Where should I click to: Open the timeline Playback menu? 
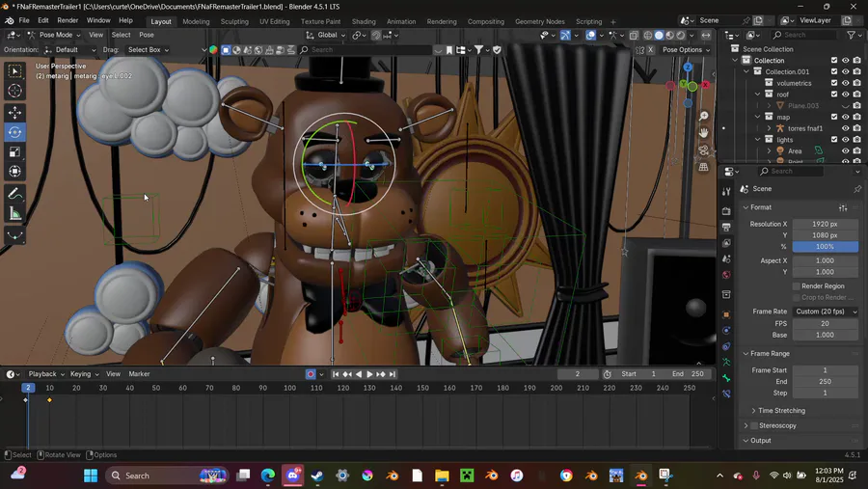[46, 374]
